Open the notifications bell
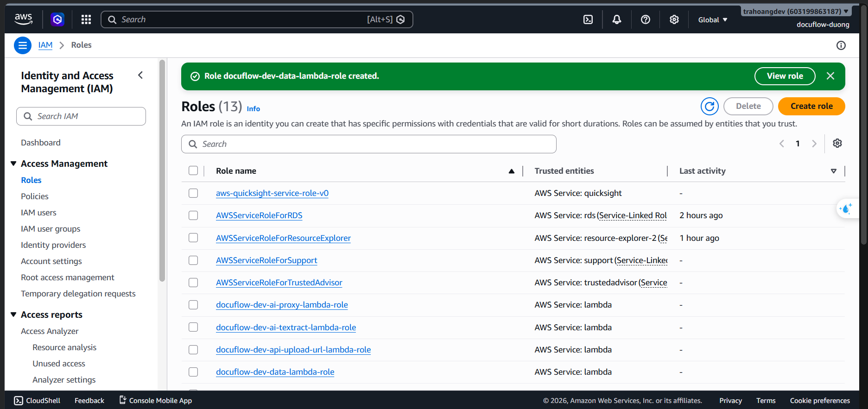 click(x=617, y=19)
